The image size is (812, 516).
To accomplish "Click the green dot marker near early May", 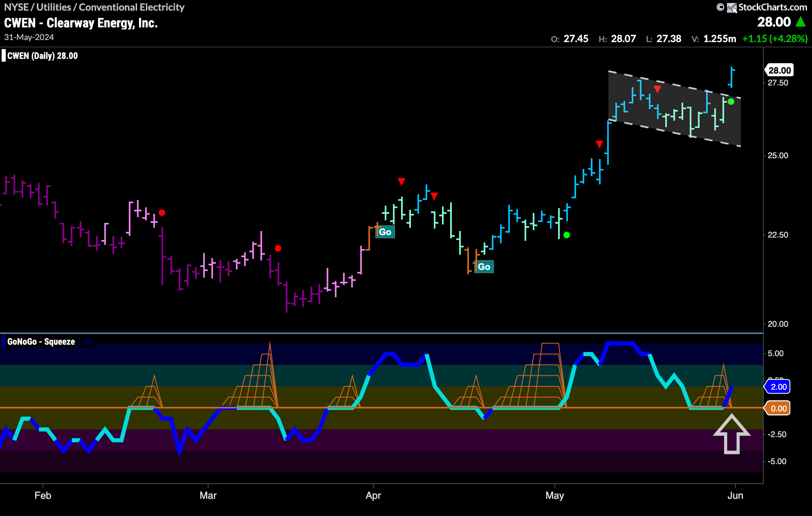I will [x=567, y=235].
